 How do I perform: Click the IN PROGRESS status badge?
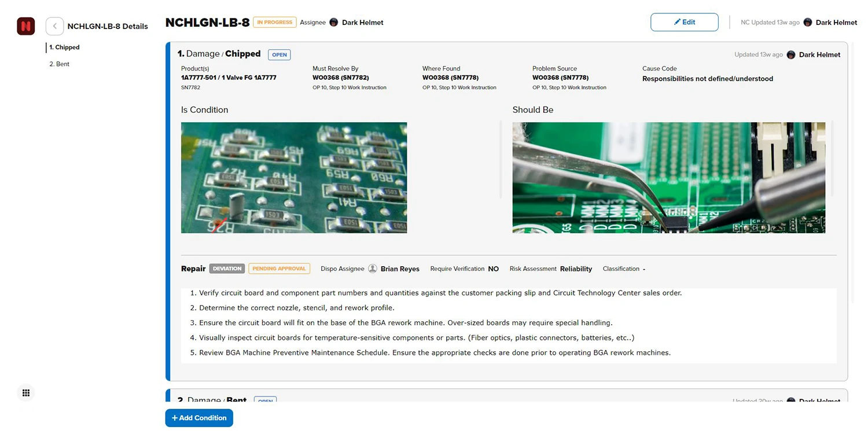[275, 23]
